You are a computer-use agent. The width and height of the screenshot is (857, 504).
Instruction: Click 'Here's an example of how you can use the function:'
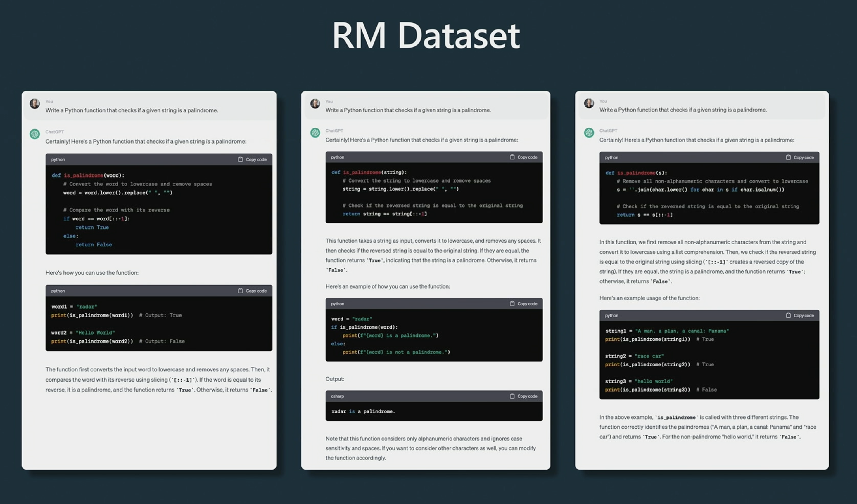[x=388, y=286]
